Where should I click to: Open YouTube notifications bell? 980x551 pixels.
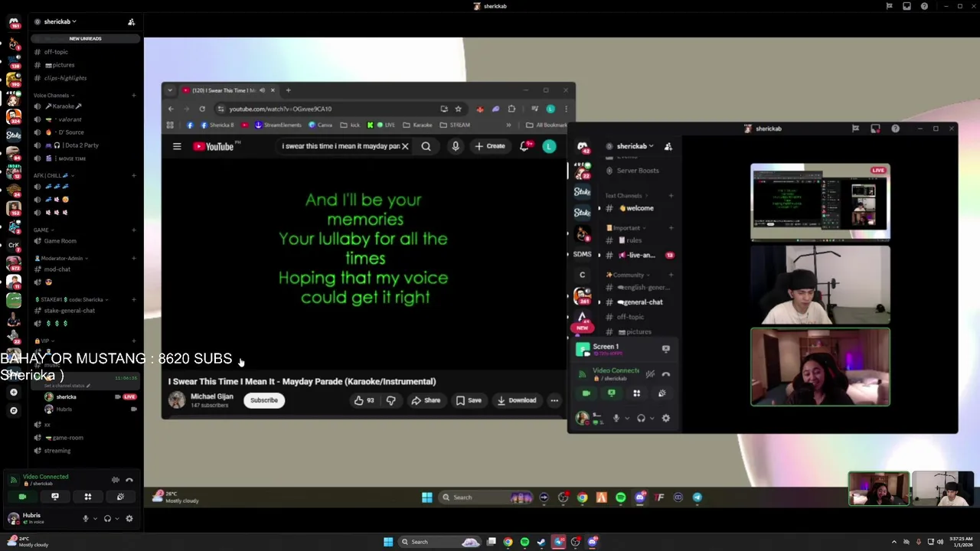[524, 146]
